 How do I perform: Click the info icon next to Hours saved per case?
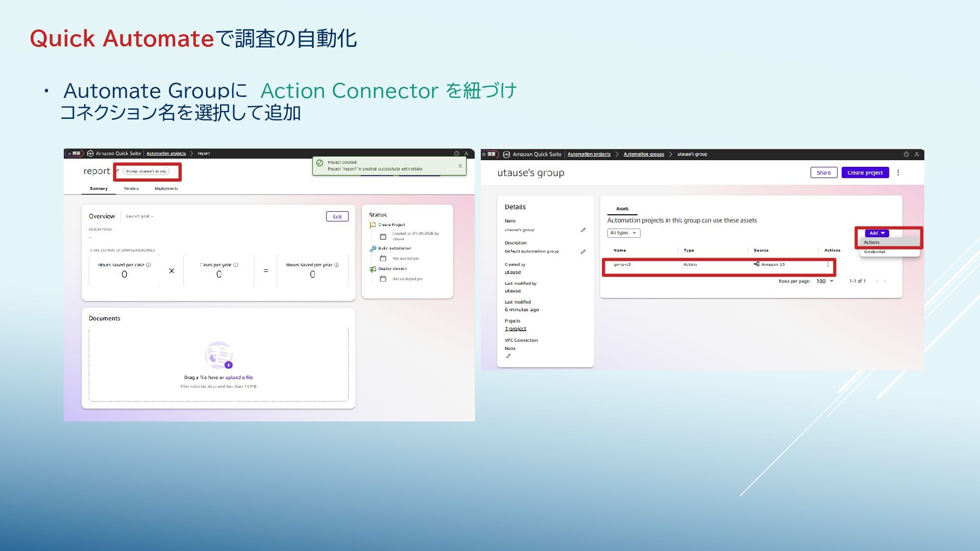[x=149, y=265]
